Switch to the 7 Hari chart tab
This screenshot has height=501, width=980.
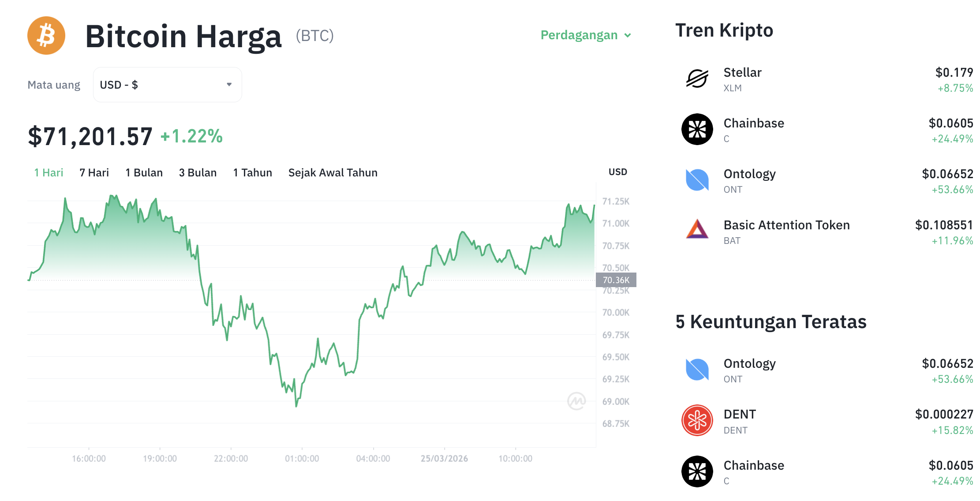(x=94, y=172)
